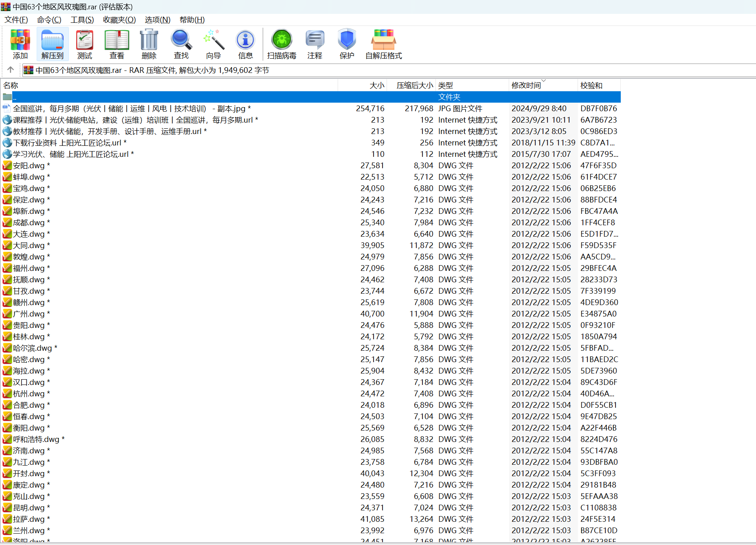Open the 文件(F) menu
The height and width of the screenshot is (545, 756).
(x=16, y=20)
